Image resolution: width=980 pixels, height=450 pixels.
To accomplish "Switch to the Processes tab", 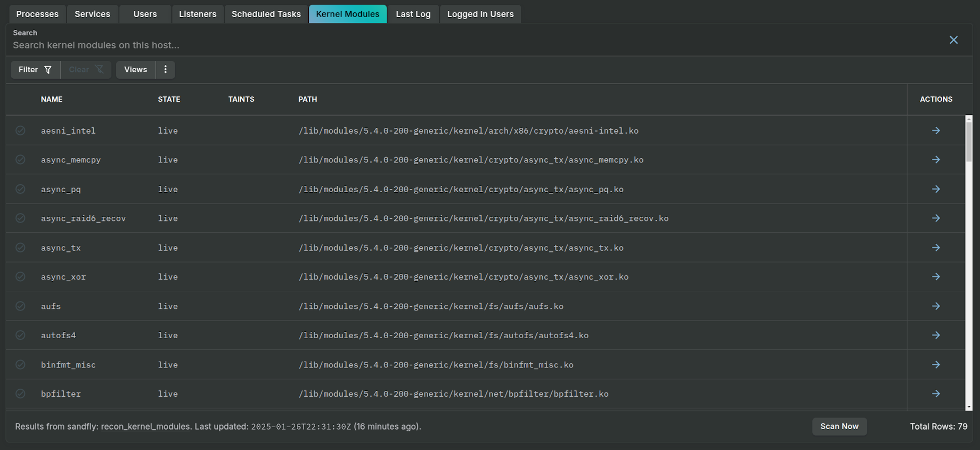I will pos(37,14).
